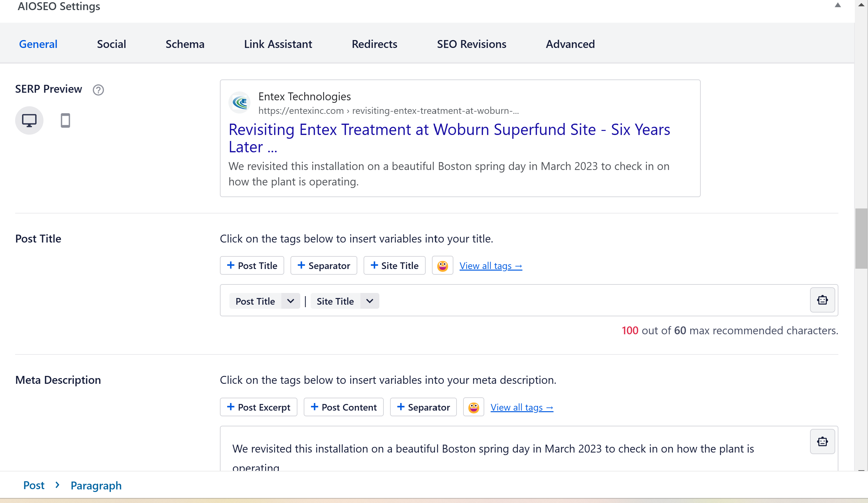Click AI generator robot icon in meta description

tap(822, 442)
